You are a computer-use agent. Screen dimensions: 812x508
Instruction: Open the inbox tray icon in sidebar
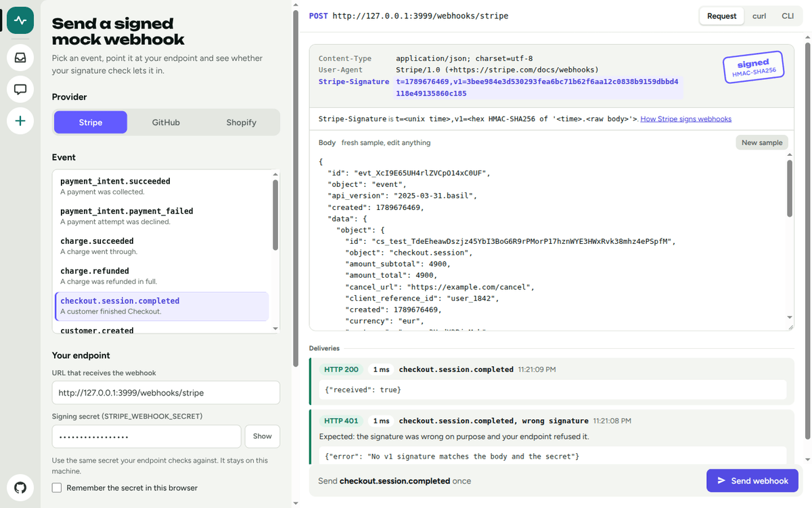click(20, 58)
